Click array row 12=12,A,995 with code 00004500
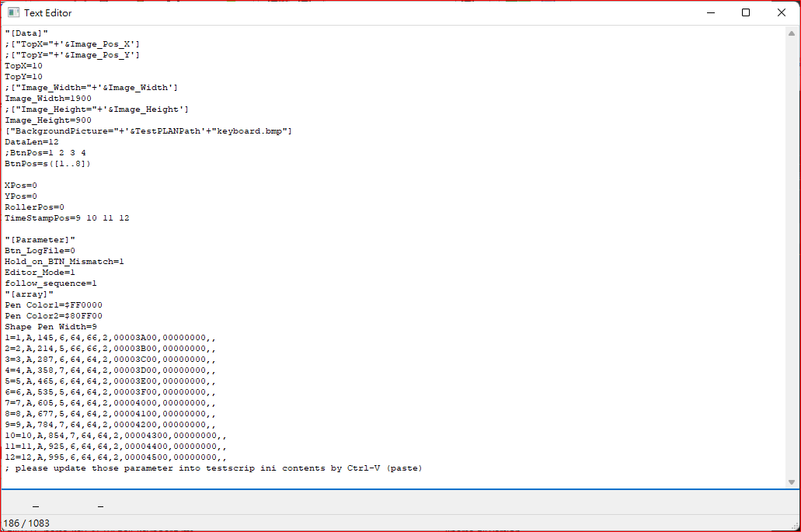Image resolution: width=801 pixels, height=532 pixels. (x=116, y=457)
